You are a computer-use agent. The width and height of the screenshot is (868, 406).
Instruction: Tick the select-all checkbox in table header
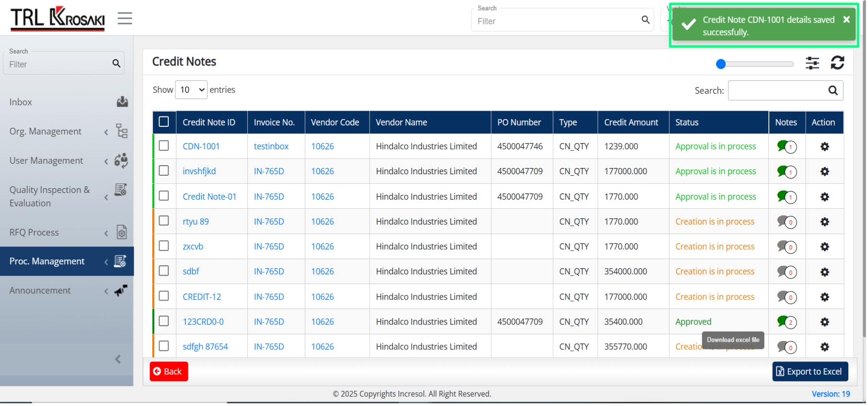tap(164, 122)
